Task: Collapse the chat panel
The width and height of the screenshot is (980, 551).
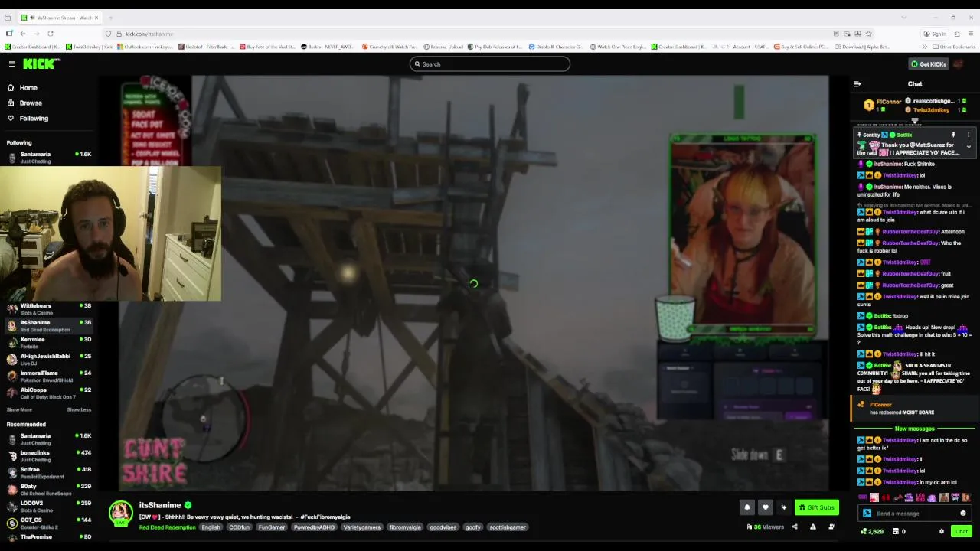Action: coord(857,84)
